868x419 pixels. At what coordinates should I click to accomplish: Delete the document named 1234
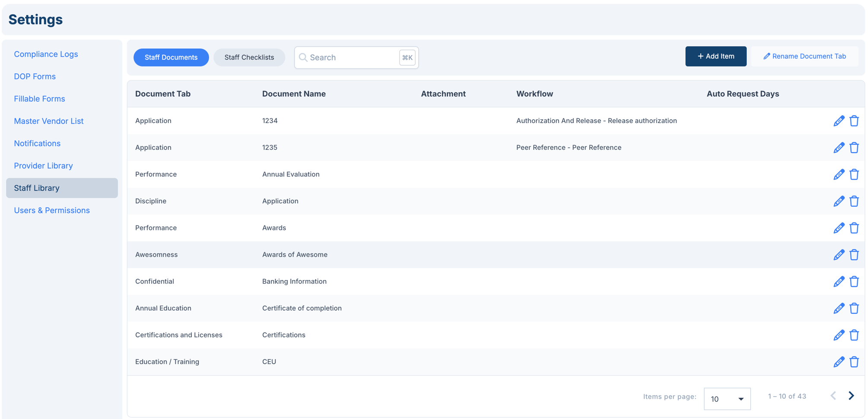(854, 121)
